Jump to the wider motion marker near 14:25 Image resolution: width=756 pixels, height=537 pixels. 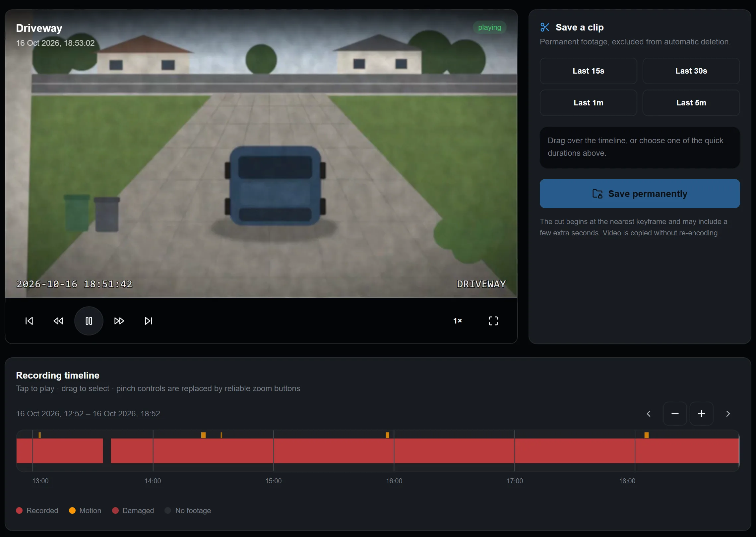(203, 435)
